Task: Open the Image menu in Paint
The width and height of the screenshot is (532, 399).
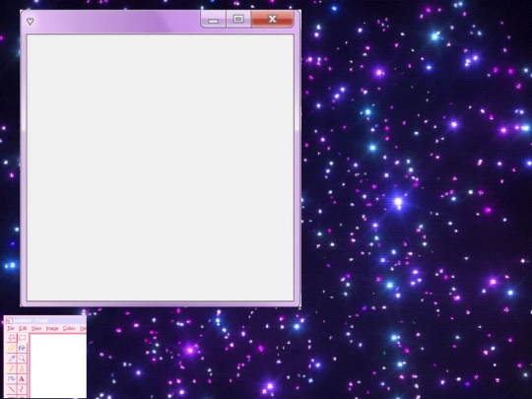Action: 52,328
